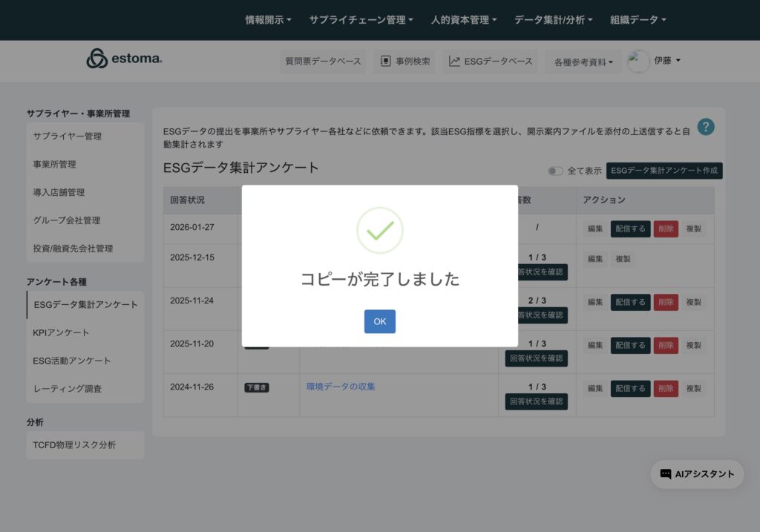Screen dimensions: 760x532
Task: Open the 各種参考資料 dropdown
Action: click(583, 62)
